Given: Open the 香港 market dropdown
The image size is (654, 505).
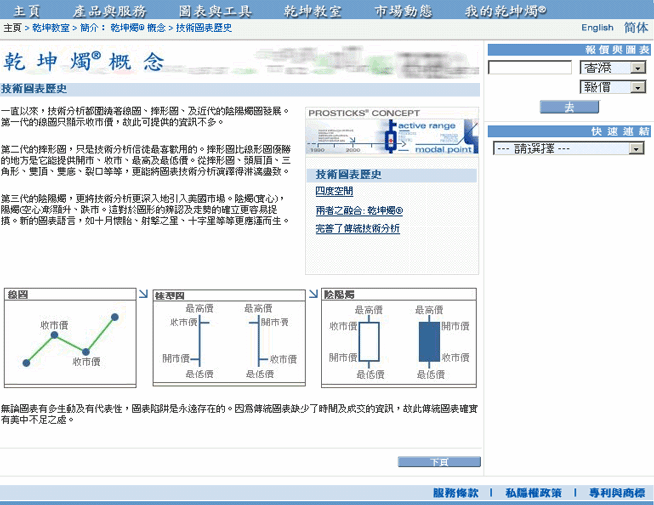Looking at the screenshot, I should [x=612, y=68].
